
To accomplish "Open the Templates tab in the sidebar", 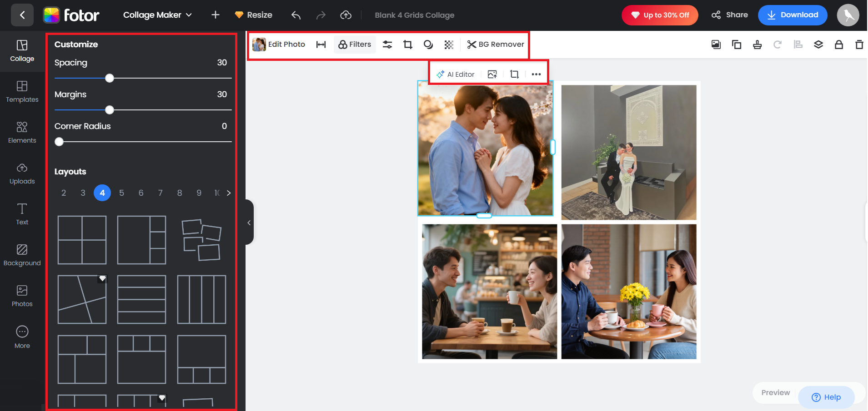I will coord(21,92).
